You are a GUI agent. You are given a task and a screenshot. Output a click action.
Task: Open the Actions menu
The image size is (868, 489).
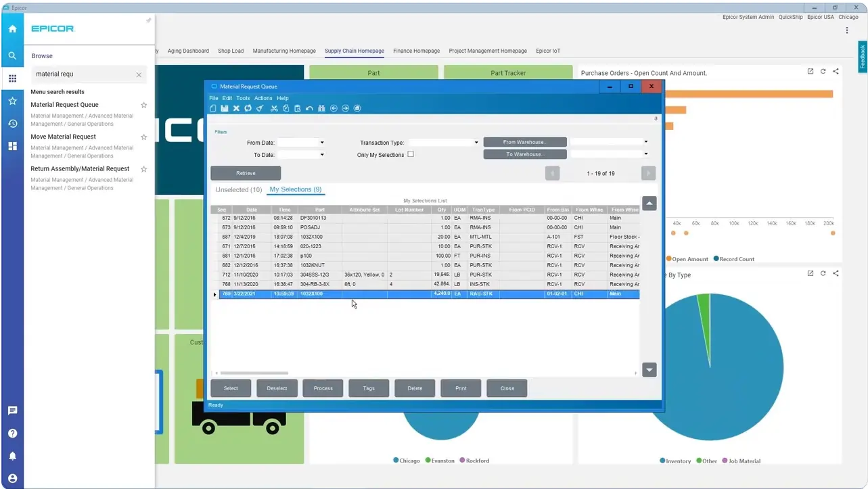(x=263, y=98)
